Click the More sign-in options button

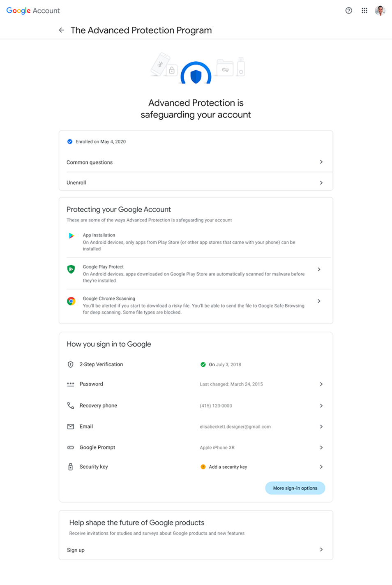coord(295,488)
